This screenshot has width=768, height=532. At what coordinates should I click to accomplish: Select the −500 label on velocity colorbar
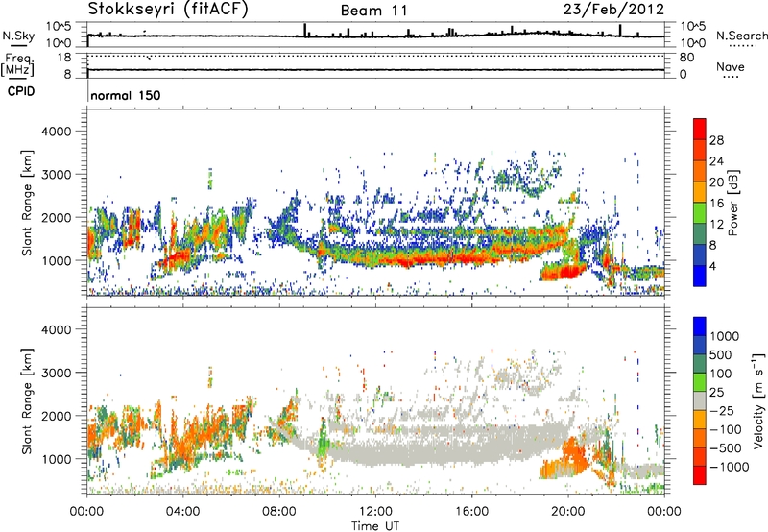click(x=725, y=447)
